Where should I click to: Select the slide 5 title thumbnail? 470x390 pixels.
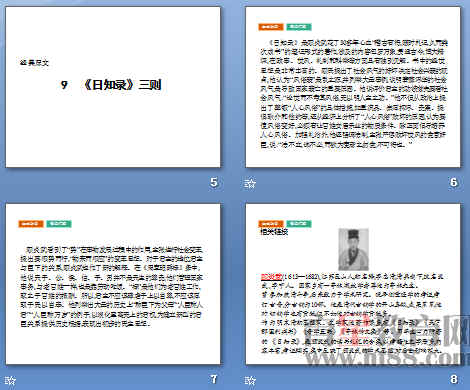(113, 87)
